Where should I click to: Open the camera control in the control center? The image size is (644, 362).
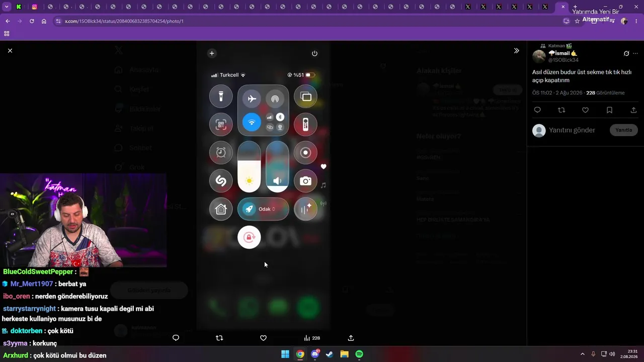pos(305,180)
